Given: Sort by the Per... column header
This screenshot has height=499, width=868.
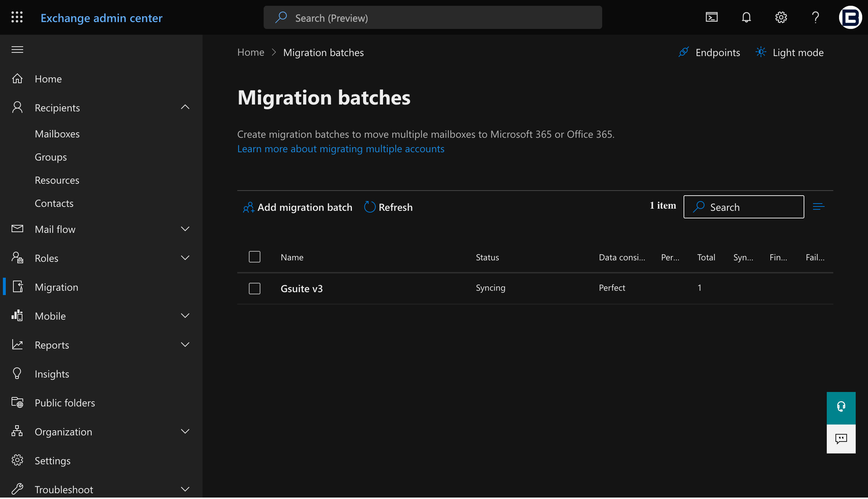Looking at the screenshot, I should pyautogui.click(x=670, y=257).
